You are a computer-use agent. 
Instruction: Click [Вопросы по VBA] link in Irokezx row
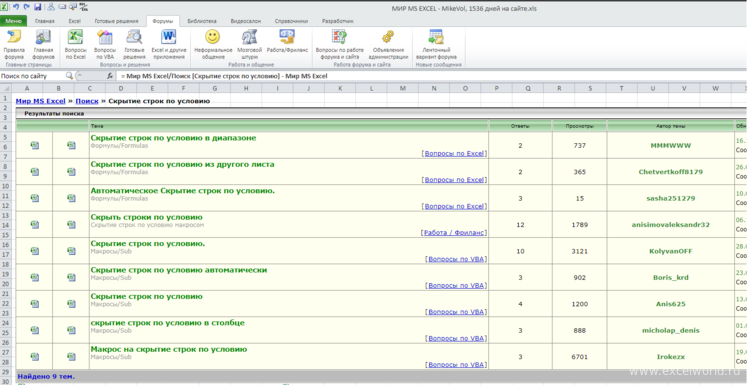[x=456, y=365]
